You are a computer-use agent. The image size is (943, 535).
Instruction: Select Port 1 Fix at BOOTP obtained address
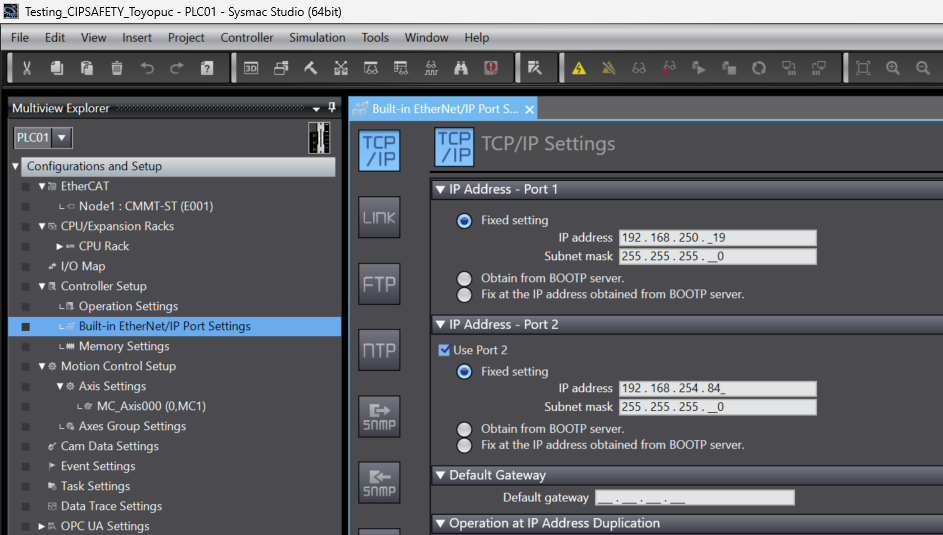[464, 295]
